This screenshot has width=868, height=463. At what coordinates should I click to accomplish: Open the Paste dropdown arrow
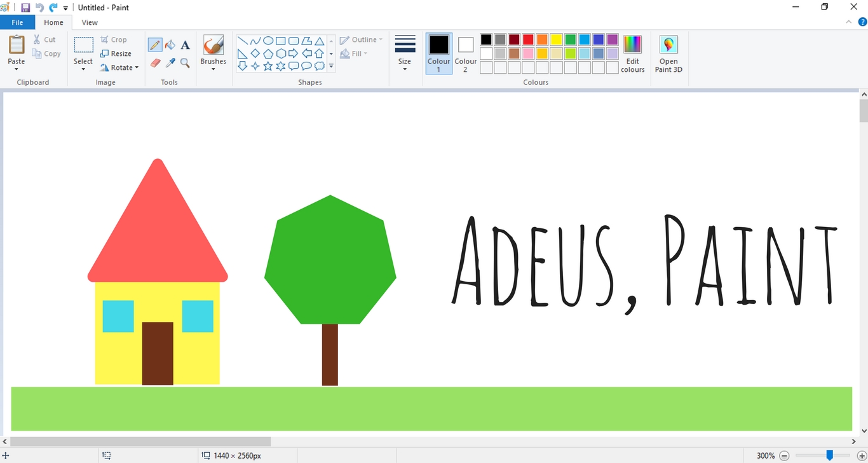[17, 69]
